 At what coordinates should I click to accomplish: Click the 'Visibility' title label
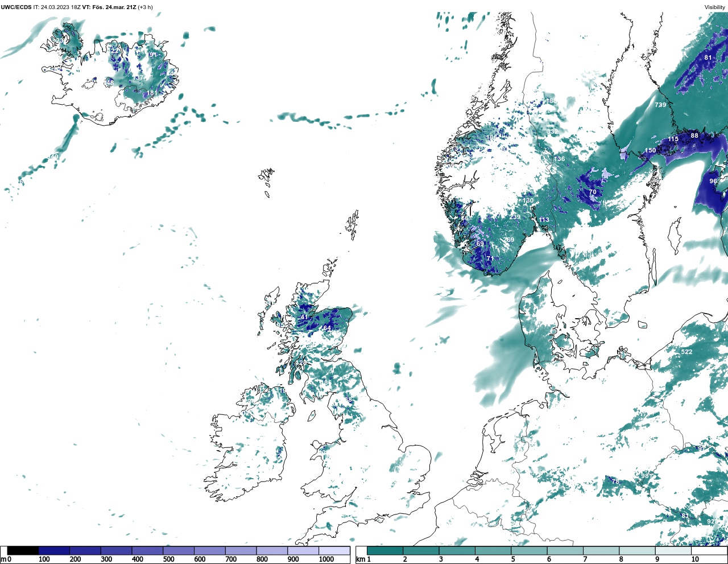[x=715, y=7]
